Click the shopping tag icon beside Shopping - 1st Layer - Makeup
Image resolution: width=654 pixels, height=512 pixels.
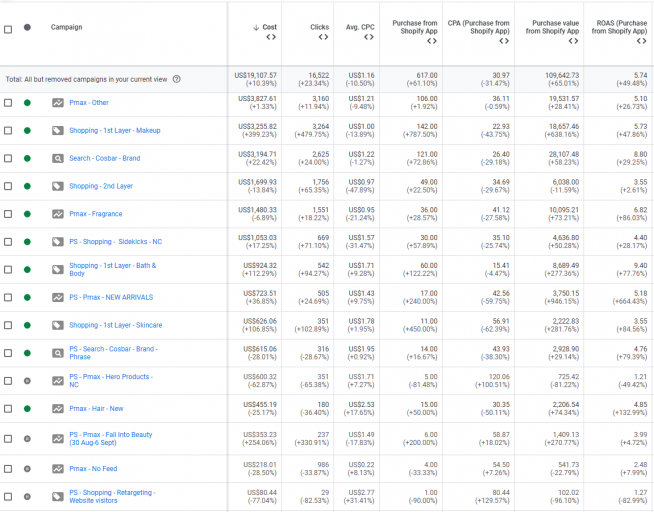click(x=58, y=131)
